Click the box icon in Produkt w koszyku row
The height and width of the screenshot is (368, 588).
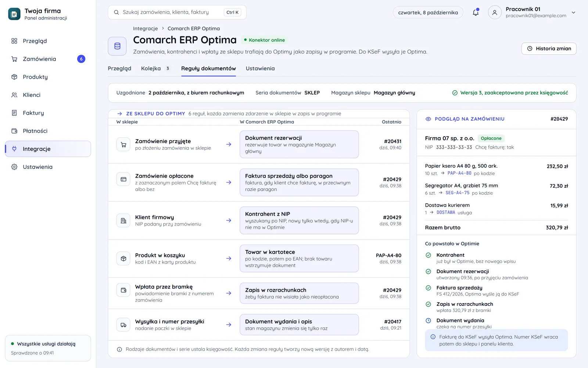123,259
